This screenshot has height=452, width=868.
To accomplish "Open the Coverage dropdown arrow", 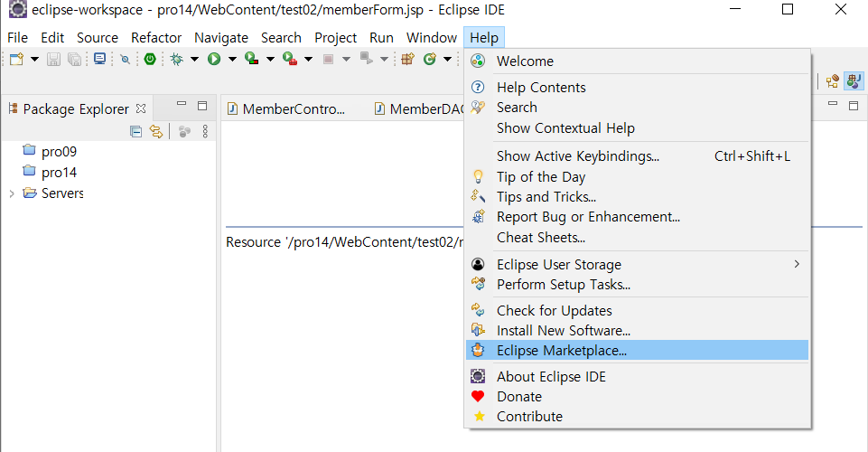I will pyautogui.click(x=270, y=59).
